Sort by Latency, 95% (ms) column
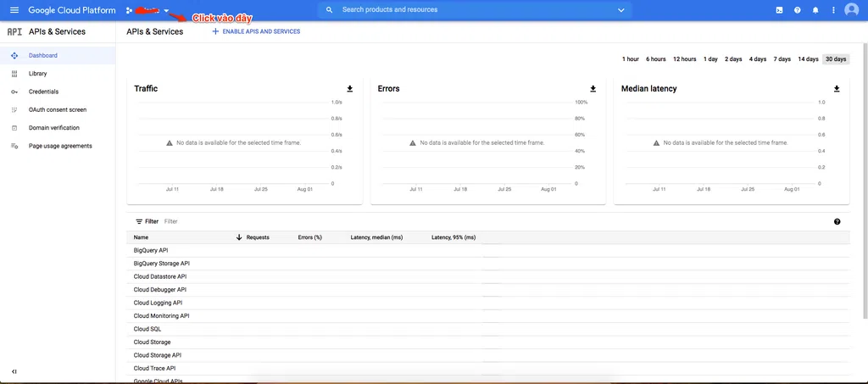 tap(453, 237)
